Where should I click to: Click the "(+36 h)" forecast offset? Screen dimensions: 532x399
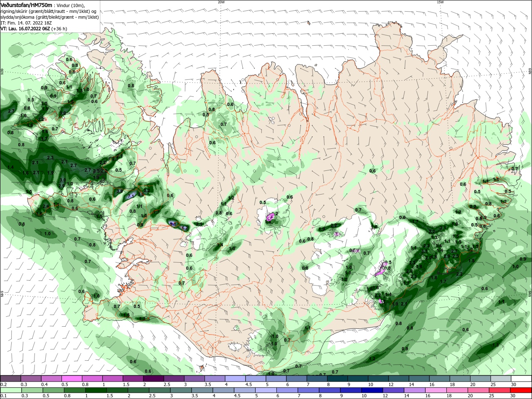[x=59, y=29]
